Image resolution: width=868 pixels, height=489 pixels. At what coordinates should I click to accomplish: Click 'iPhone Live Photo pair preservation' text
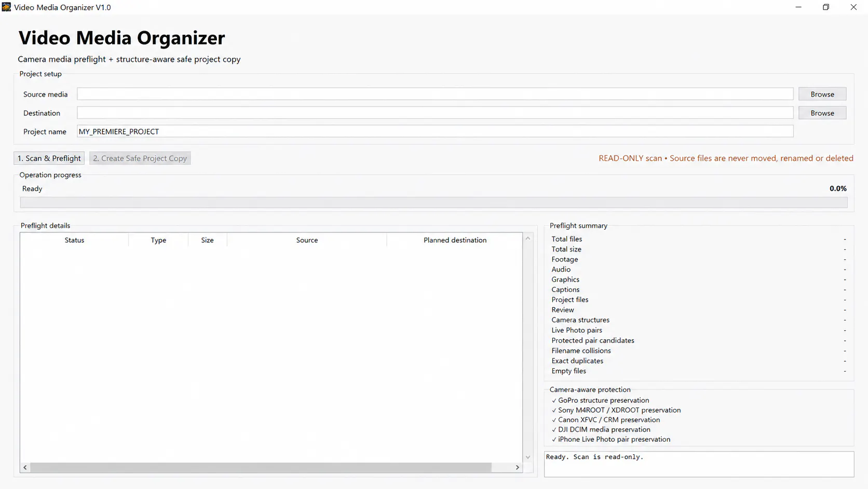tap(614, 439)
